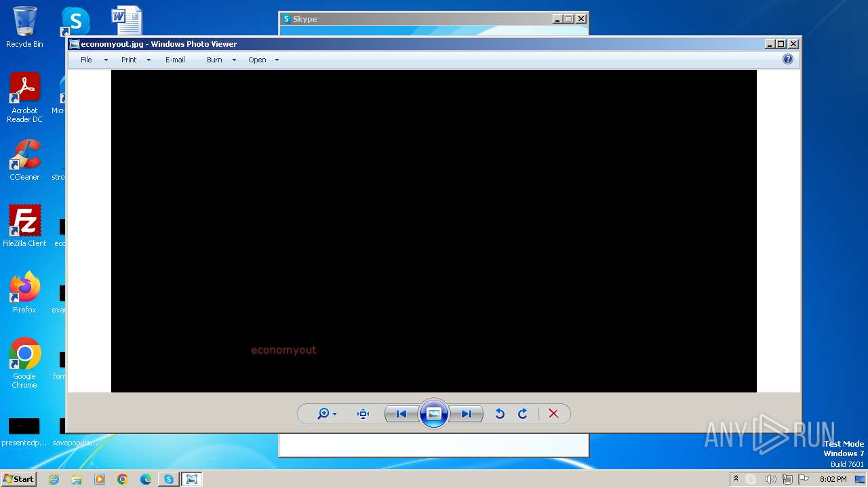Click the volume speaker tray icon
Screen dimensions: 868x488
[x=770, y=479]
